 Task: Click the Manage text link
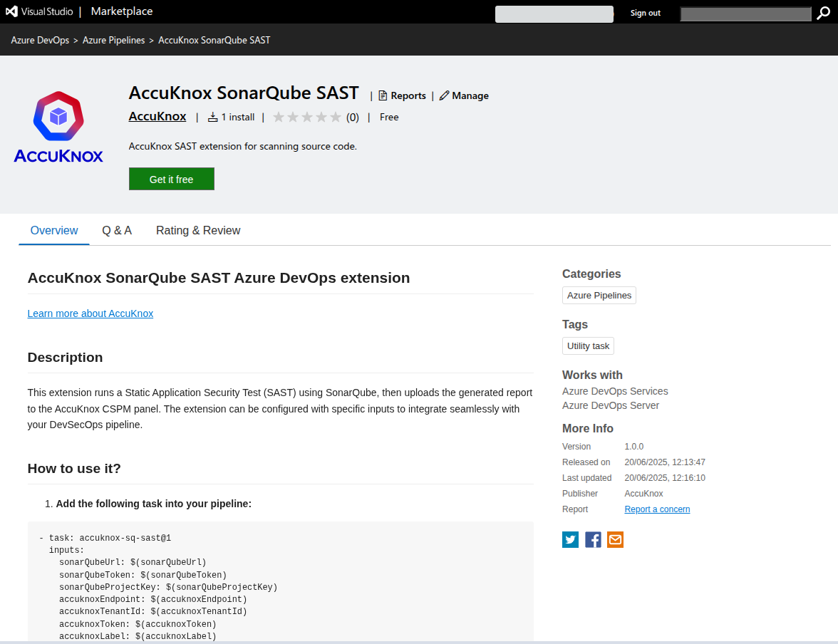pos(470,95)
